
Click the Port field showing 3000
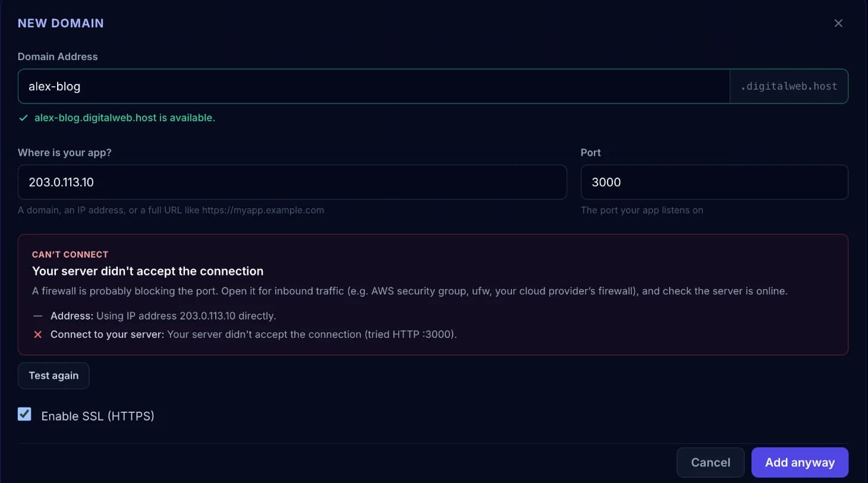coord(714,182)
